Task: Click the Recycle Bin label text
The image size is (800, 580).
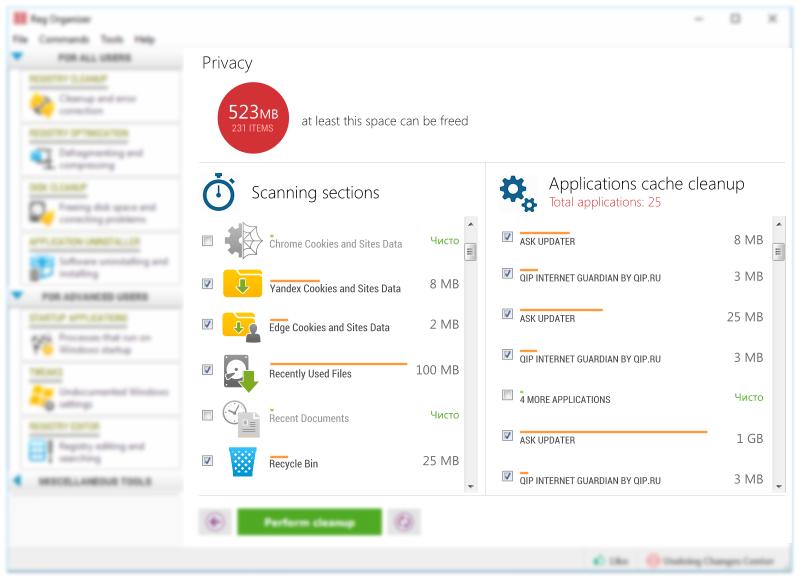Action: [293, 464]
